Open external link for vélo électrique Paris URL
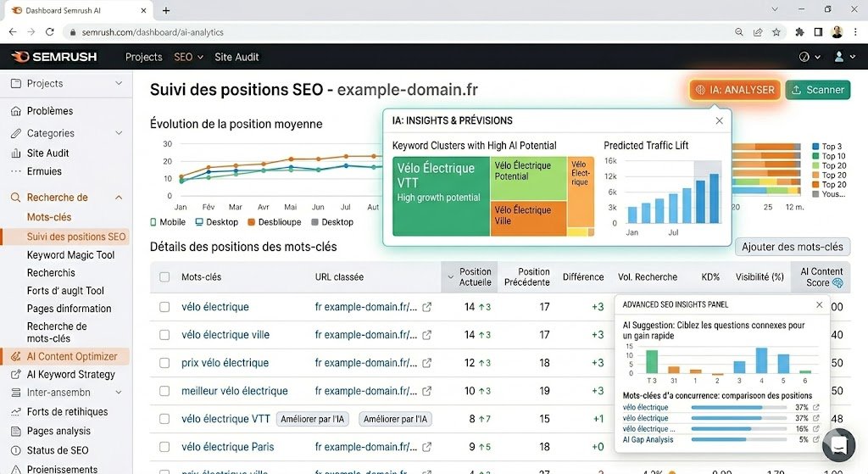The image size is (868, 474). pos(427,447)
